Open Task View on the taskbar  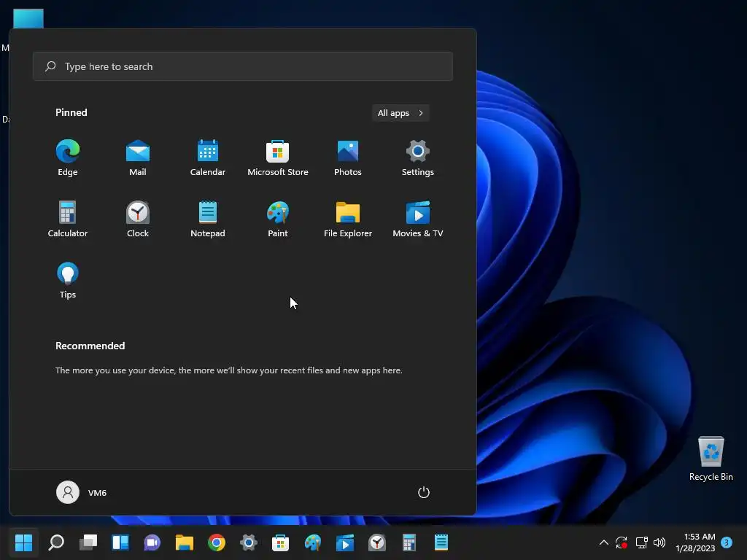(x=88, y=542)
